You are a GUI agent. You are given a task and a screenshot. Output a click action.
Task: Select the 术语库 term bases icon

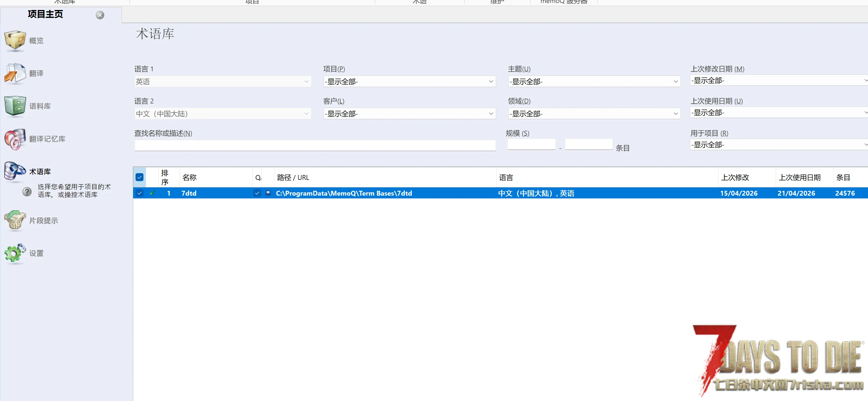(x=15, y=171)
